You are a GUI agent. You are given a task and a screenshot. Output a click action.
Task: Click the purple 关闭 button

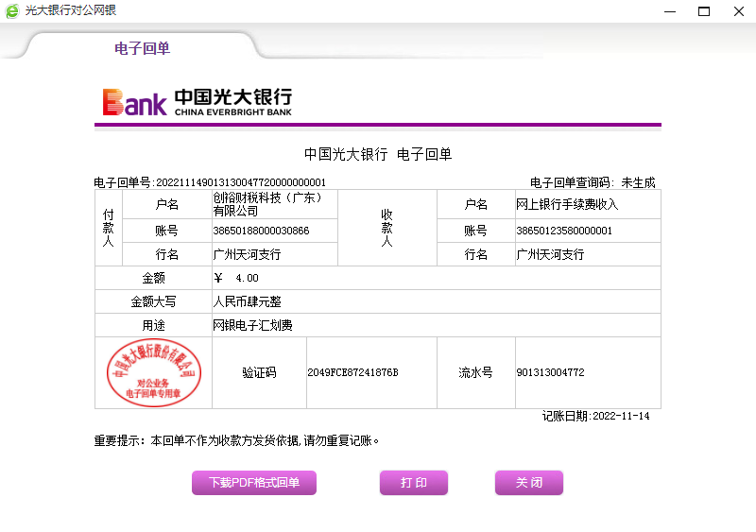click(x=528, y=483)
